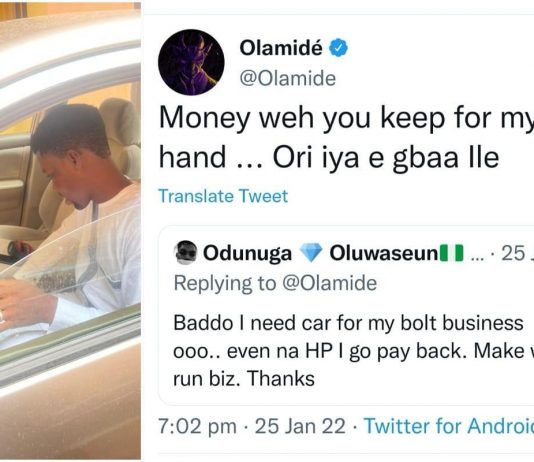The width and height of the screenshot is (534, 462).
Task: Click 'Ori iya e gbaa Ile' tweet line
Action: [386, 158]
